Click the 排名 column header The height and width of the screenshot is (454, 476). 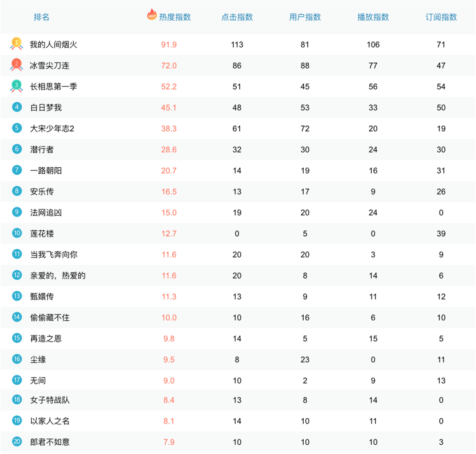click(x=41, y=17)
